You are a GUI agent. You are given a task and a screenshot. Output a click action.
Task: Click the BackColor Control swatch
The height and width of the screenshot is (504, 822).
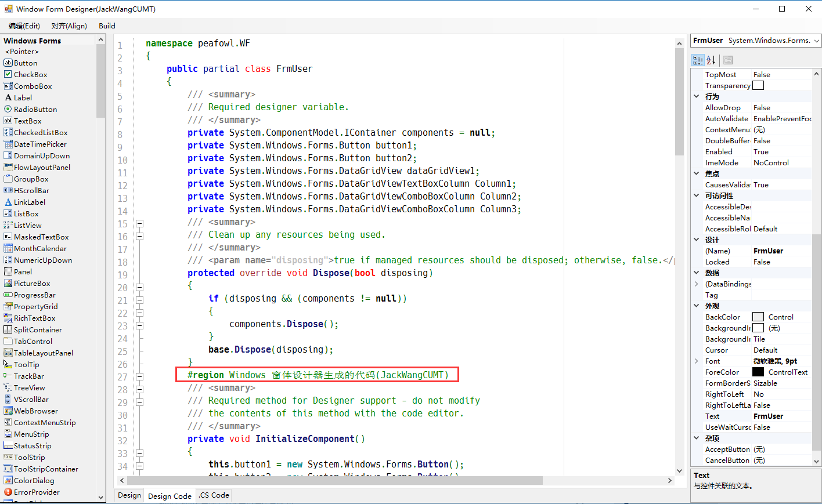(758, 317)
